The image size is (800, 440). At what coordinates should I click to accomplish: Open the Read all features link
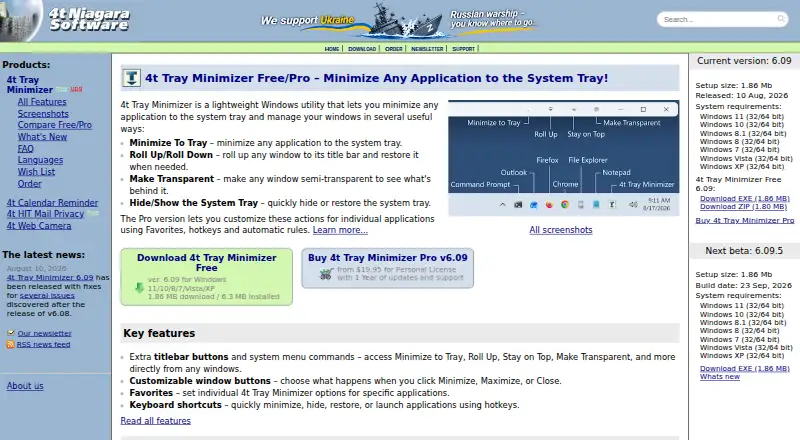[156, 421]
